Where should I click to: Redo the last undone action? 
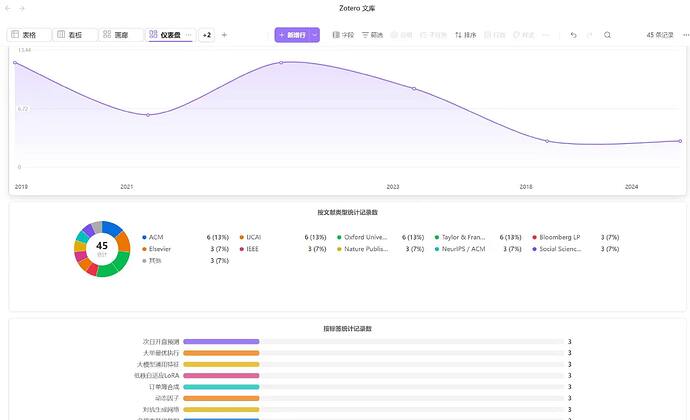pos(590,35)
